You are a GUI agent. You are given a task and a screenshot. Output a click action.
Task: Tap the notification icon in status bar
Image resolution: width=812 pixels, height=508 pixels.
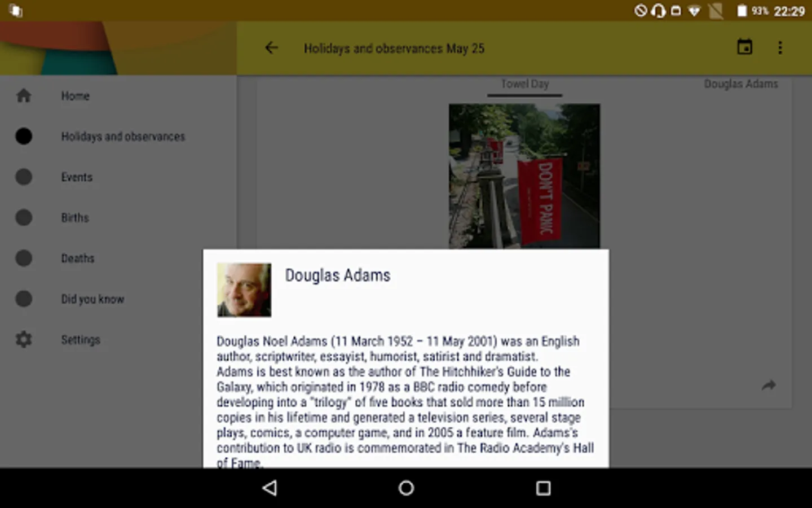[x=16, y=11]
